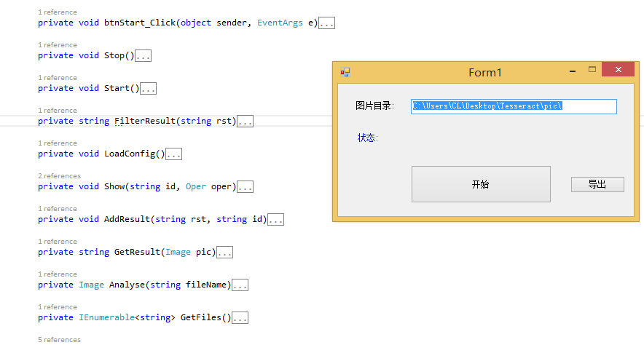The image size is (644, 345).
Task: Open '1 reference' CodeLens above btnStart_Click
Action: point(58,12)
